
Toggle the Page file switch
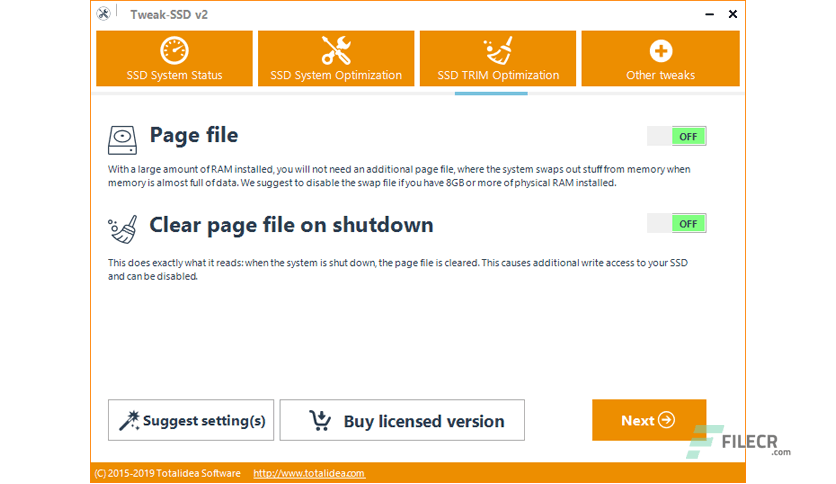[677, 136]
